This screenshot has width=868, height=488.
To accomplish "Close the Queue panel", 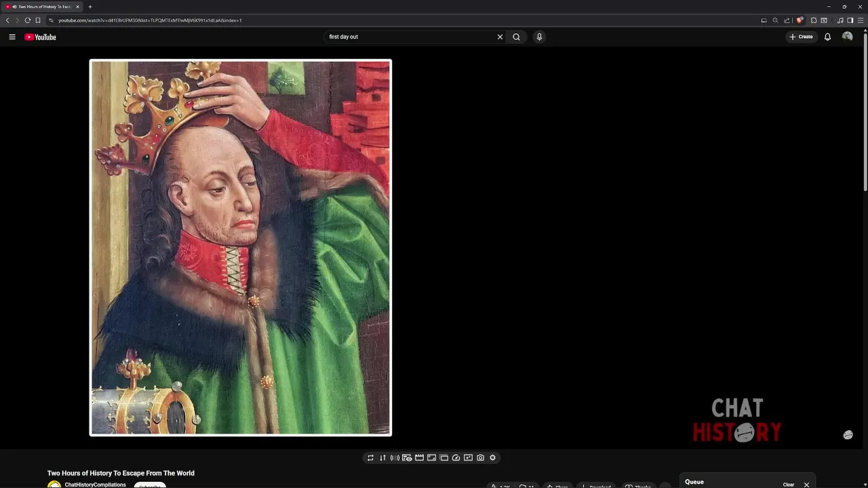I will tap(806, 485).
